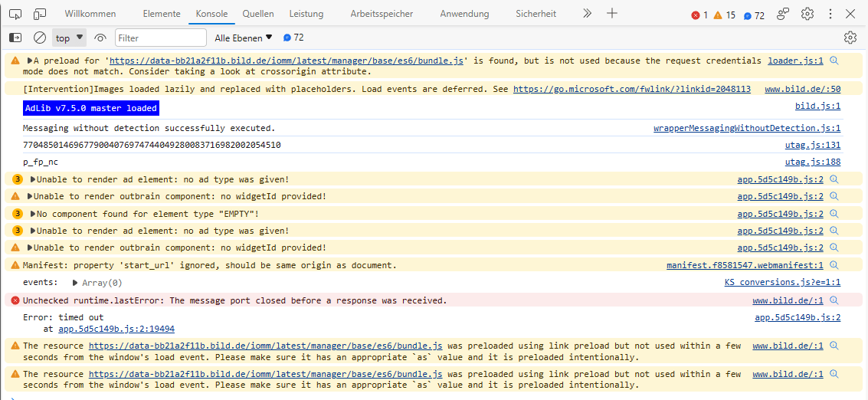The image size is (868, 400).
Task: Open the top context dropdown
Action: (69, 38)
